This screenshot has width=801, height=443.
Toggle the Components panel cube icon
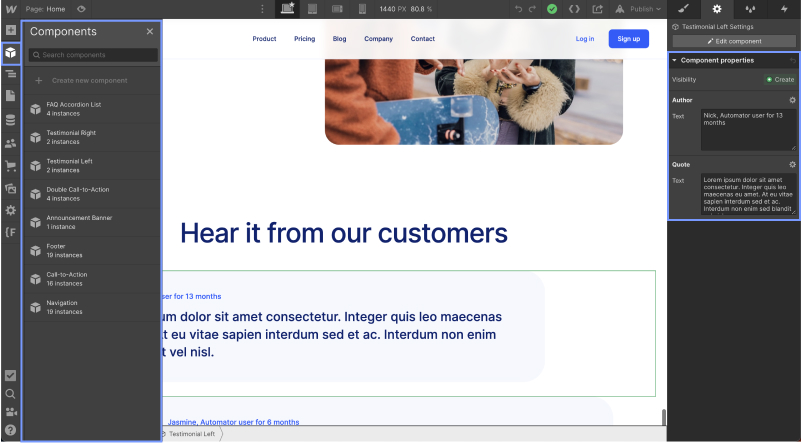point(11,53)
